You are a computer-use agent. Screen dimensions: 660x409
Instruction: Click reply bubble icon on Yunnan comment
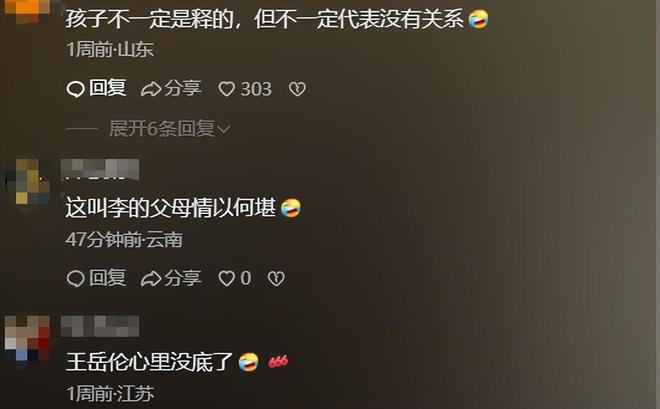[76, 279]
